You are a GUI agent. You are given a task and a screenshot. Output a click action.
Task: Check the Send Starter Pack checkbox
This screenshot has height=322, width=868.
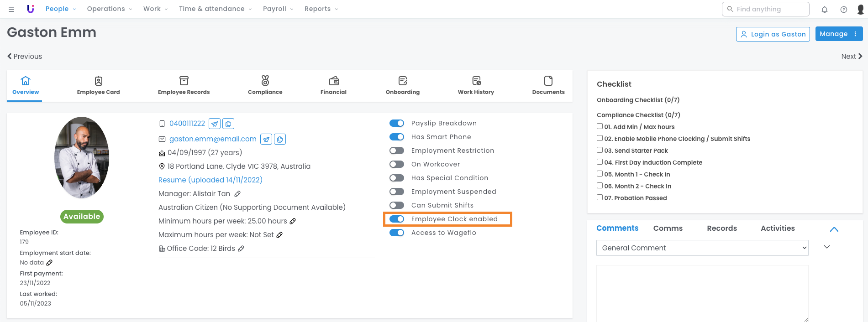[x=600, y=150]
